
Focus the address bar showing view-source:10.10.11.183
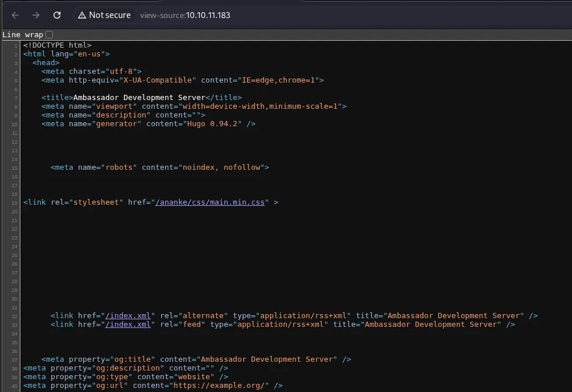(x=185, y=15)
